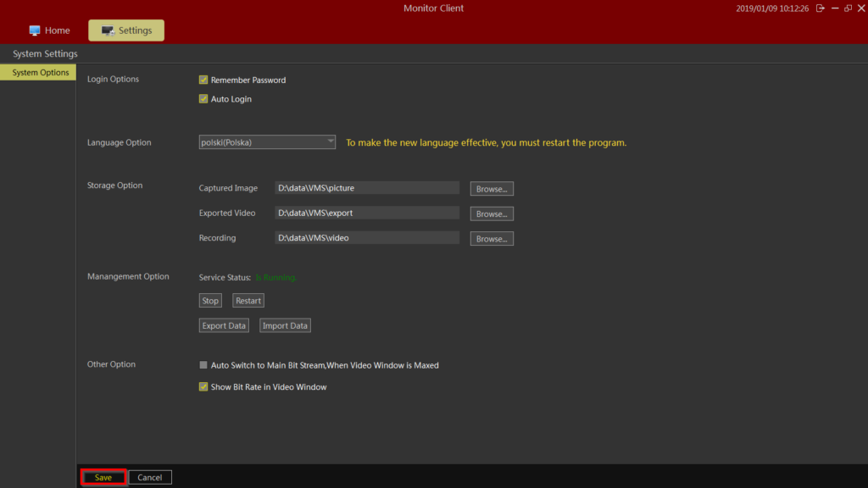Select System Options in the sidebar
The height and width of the screenshot is (488, 868).
coord(40,73)
